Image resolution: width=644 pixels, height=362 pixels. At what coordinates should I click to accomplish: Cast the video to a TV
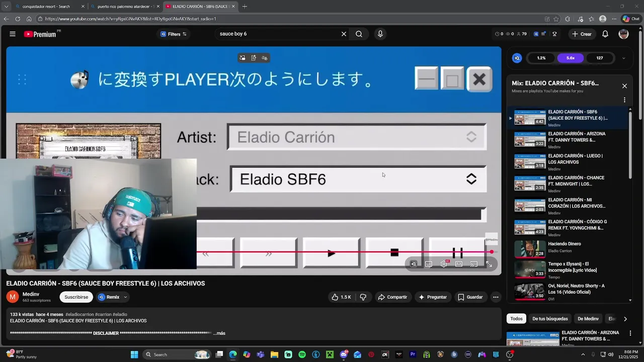474,264
